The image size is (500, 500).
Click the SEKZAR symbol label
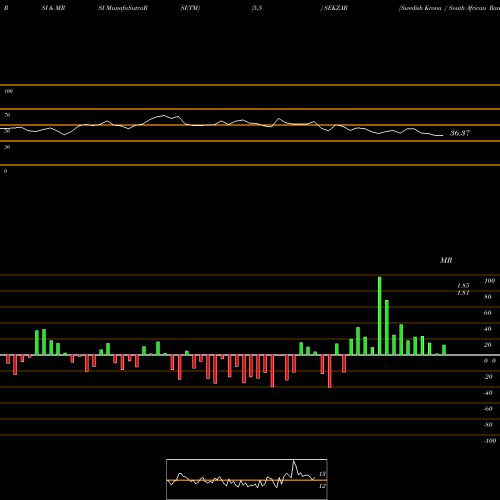(x=335, y=8)
